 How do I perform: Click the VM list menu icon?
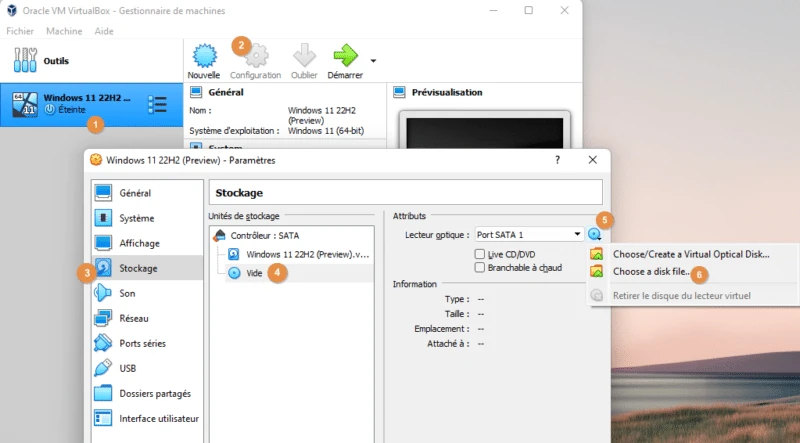157,104
